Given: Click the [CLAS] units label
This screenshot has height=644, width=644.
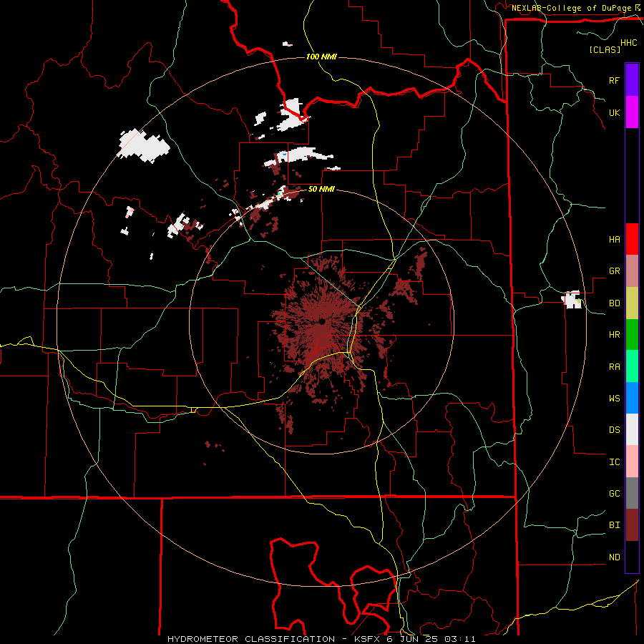Looking at the screenshot, I should (605, 49).
